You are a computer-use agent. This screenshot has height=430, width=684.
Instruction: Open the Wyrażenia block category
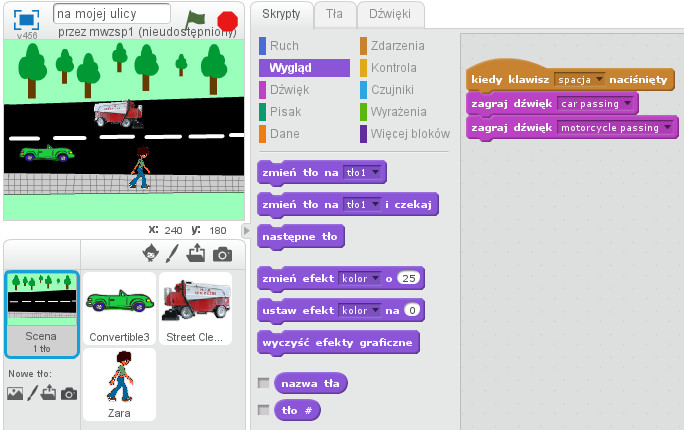pyautogui.click(x=393, y=112)
